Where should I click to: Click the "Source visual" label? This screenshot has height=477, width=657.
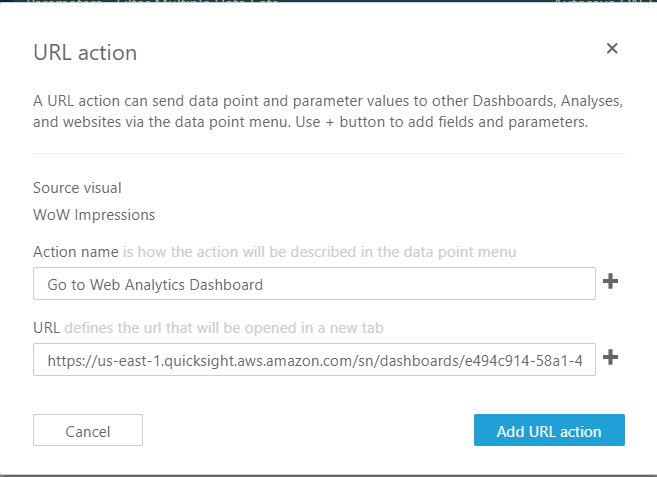click(x=77, y=188)
